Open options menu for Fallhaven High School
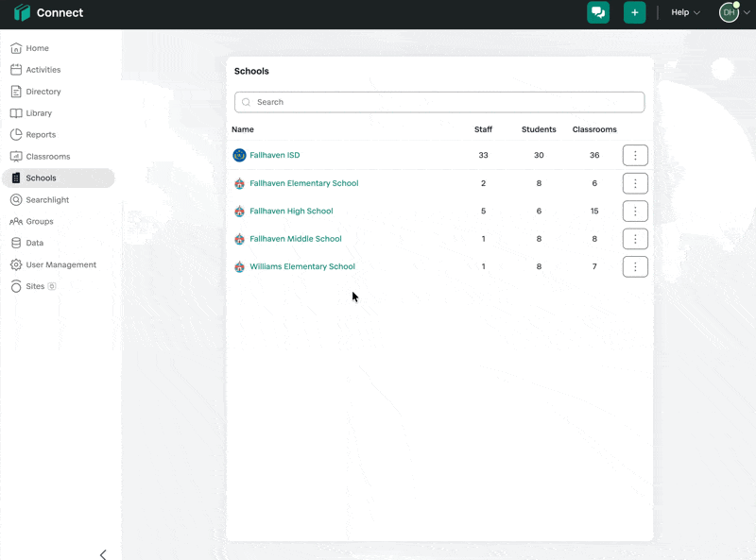This screenshot has width=756, height=560. [x=635, y=211]
